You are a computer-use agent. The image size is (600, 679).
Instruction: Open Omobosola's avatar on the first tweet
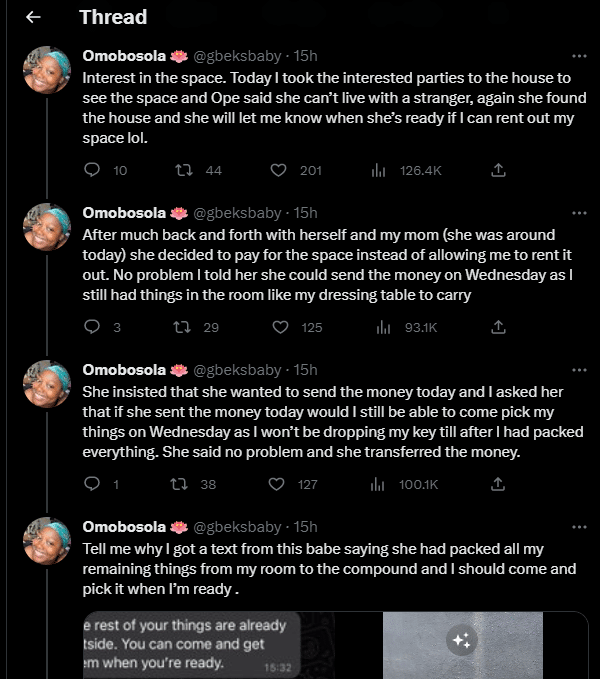pos(47,70)
